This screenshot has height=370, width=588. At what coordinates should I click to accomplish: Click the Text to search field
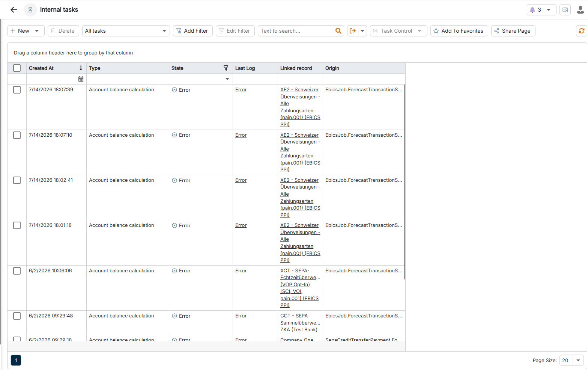pyautogui.click(x=295, y=31)
